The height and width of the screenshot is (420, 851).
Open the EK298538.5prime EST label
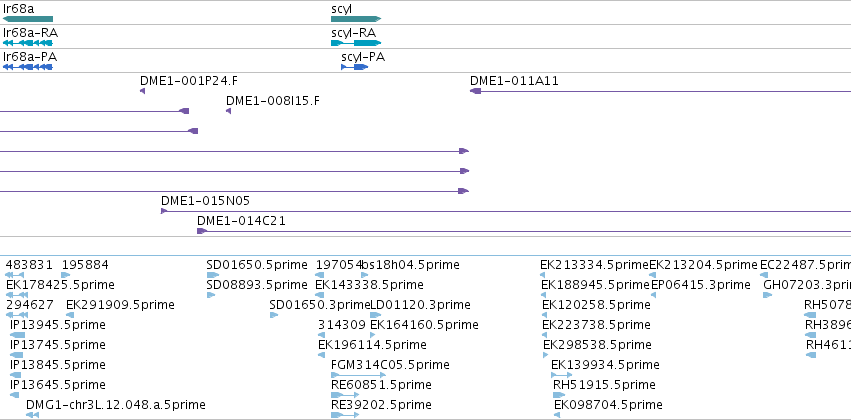(598, 345)
